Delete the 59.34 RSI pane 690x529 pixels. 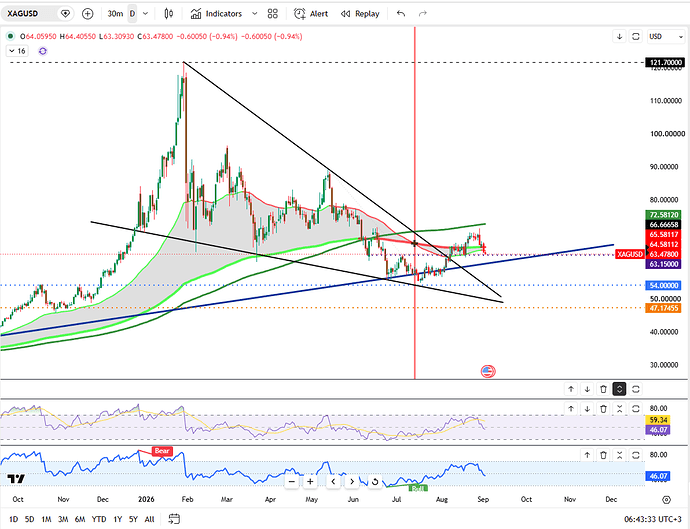[x=603, y=409]
